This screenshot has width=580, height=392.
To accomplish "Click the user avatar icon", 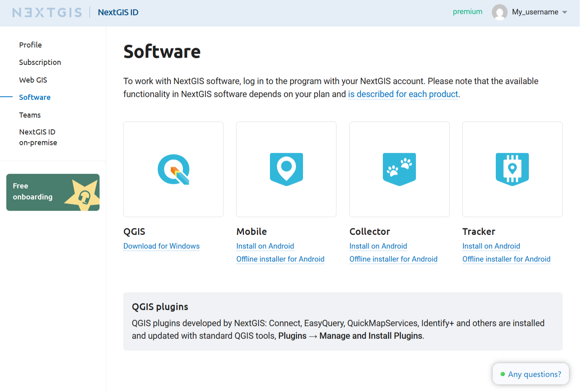I will [x=499, y=12].
